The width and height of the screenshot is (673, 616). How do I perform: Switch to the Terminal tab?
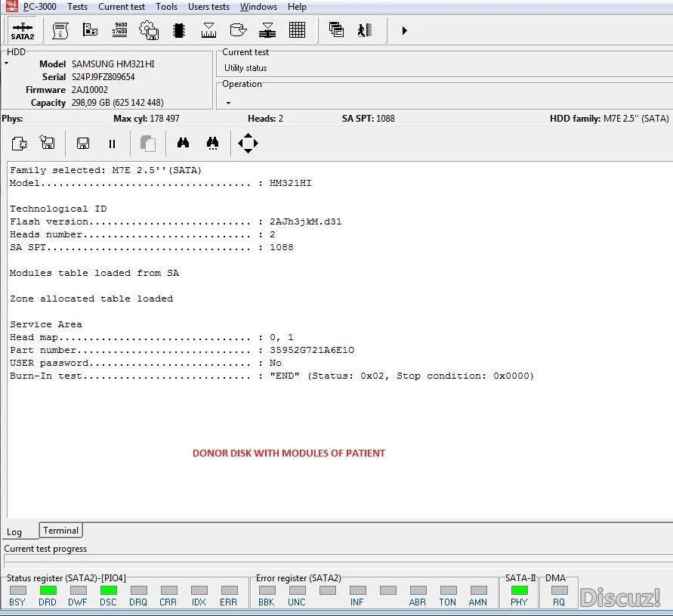click(60, 531)
